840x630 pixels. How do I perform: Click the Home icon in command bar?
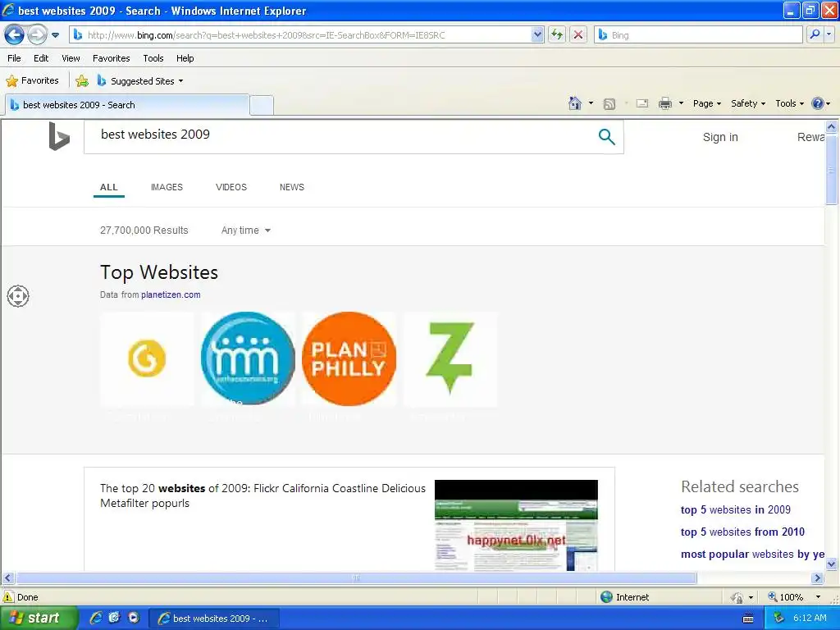click(x=575, y=103)
